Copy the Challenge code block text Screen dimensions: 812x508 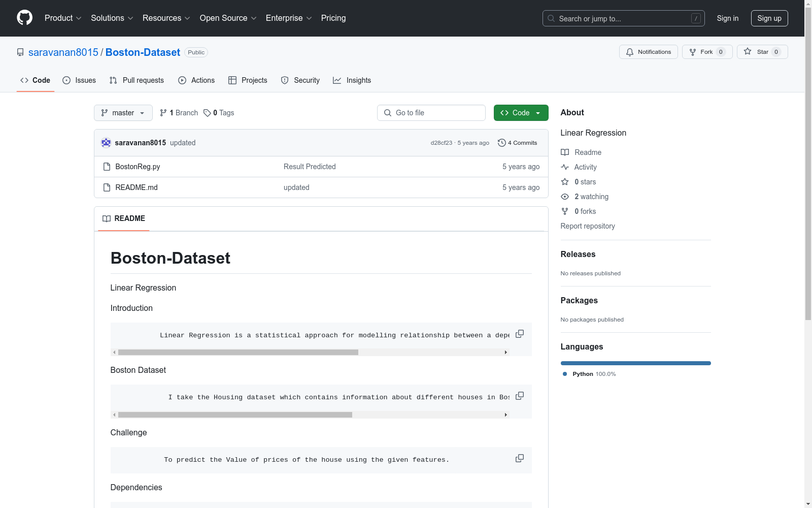[520, 458]
